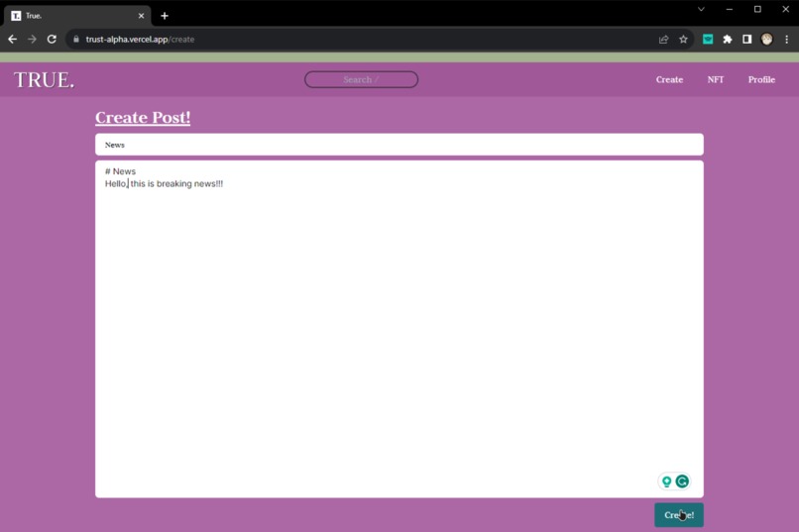Go back with the browser back arrow
Viewport: 799px width, 532px height.
tap(12, 40)
